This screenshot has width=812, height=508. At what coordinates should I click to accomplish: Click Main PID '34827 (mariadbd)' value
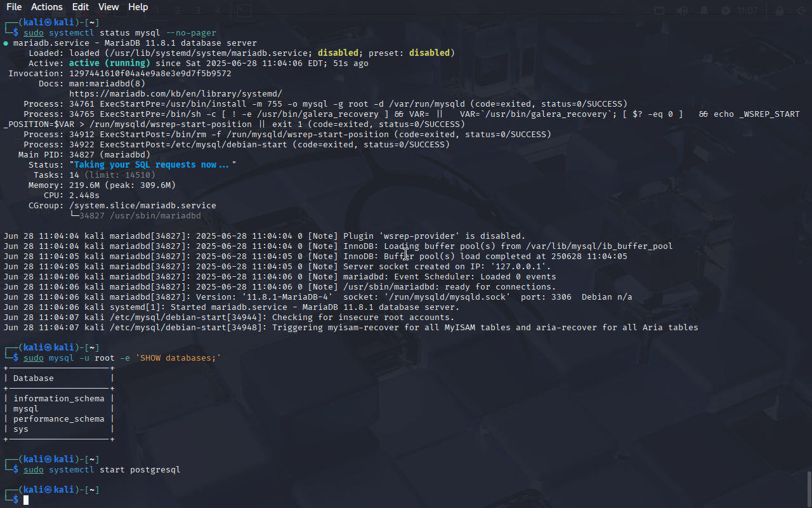[110, 155]
